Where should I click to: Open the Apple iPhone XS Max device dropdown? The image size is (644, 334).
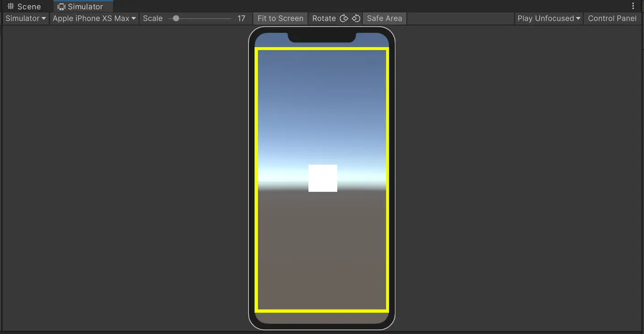coord(94,18)
